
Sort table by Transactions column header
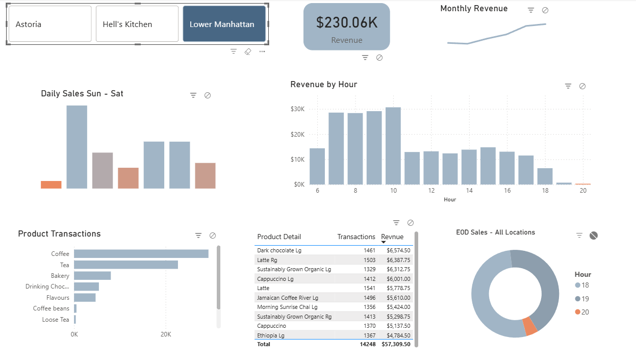(x=356, y=237)
